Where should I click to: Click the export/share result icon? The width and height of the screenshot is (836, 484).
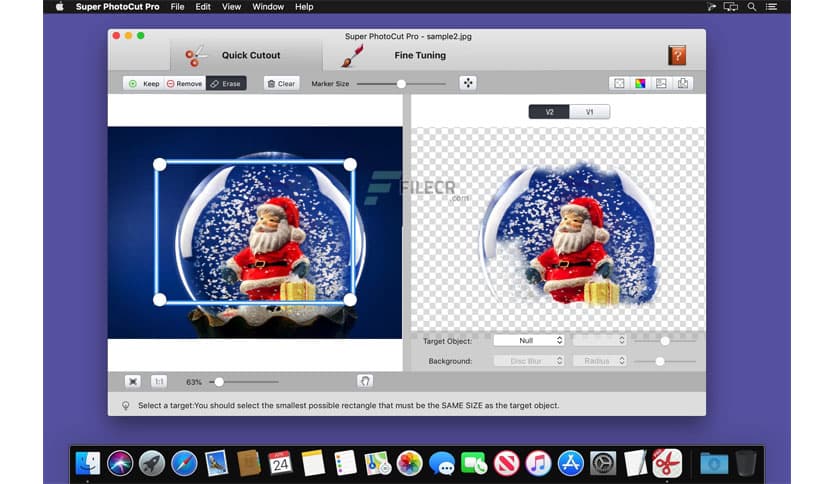682,84
